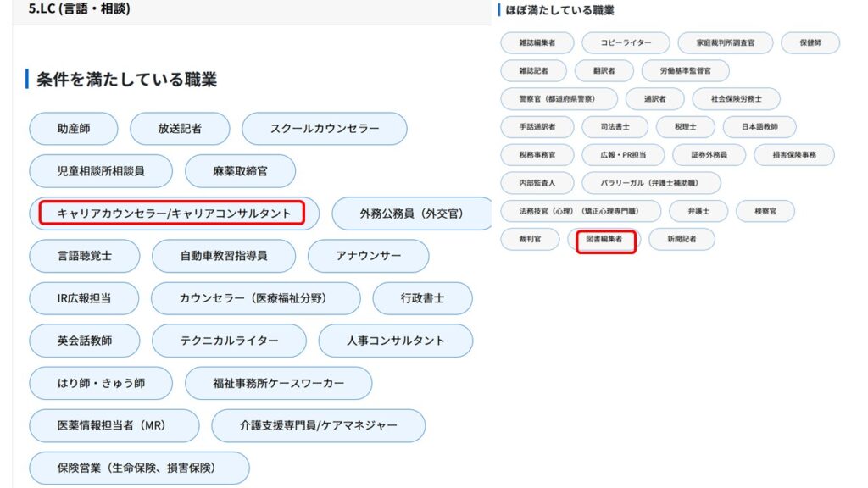Select the 放送記者 occupation button

click(x=180, y=129)
